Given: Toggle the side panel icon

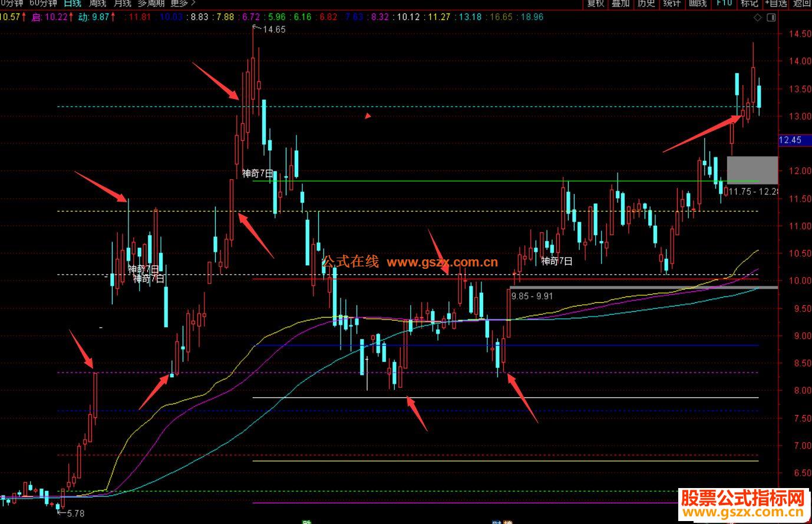Looking at the screenshot, I should (x=771, y=18).
